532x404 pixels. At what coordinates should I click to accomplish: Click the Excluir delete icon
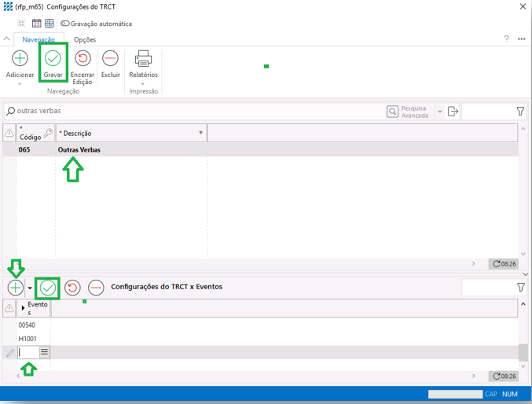pos(110,59)
